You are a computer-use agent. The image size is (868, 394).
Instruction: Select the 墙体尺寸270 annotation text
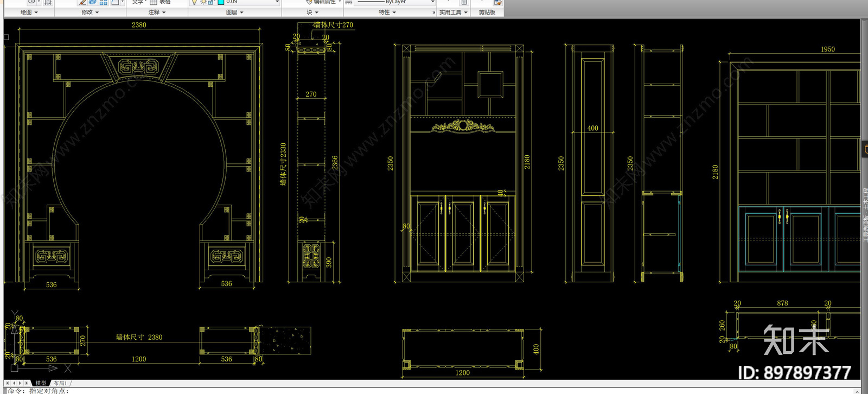(333, 25)
